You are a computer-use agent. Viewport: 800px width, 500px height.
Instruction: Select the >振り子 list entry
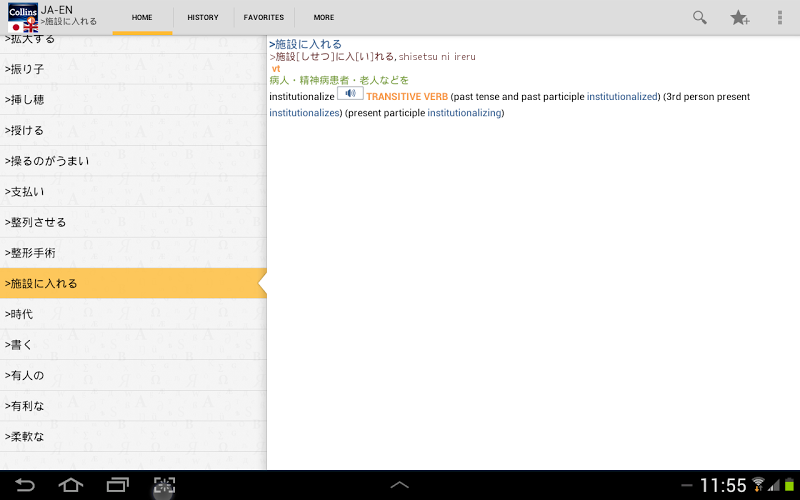[x=133, y=69]
